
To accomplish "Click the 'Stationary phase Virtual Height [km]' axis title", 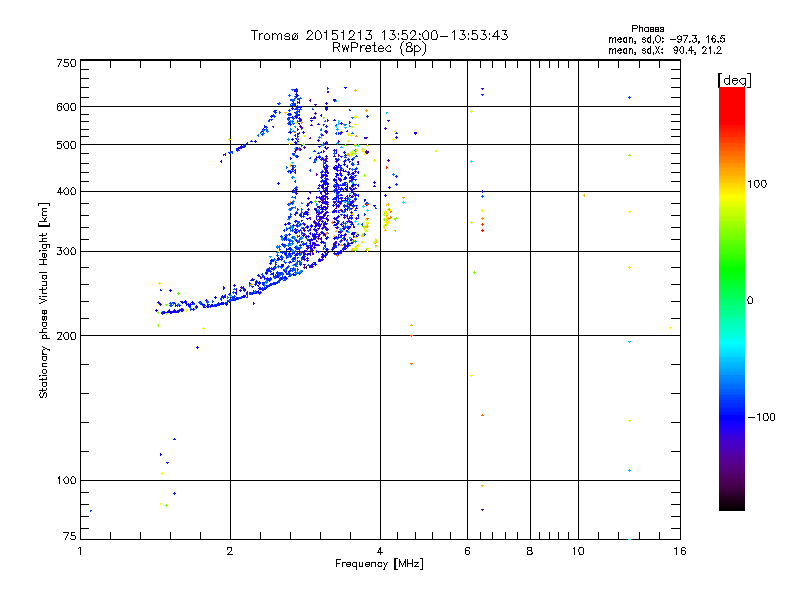I will [x=44, y=300].
